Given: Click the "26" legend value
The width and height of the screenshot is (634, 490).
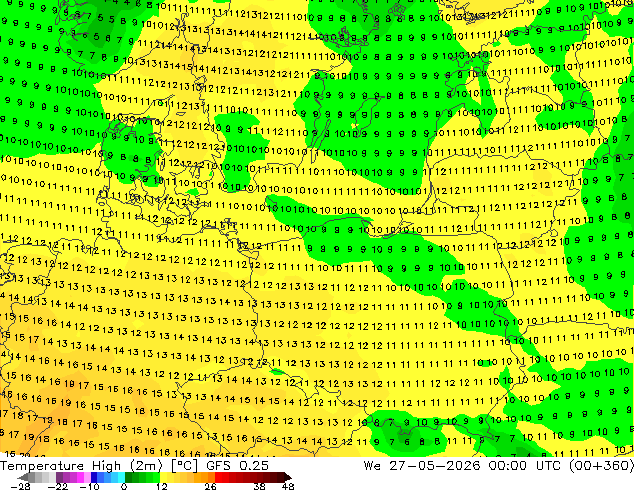Looking at the screenshot, I should point(210,486).
